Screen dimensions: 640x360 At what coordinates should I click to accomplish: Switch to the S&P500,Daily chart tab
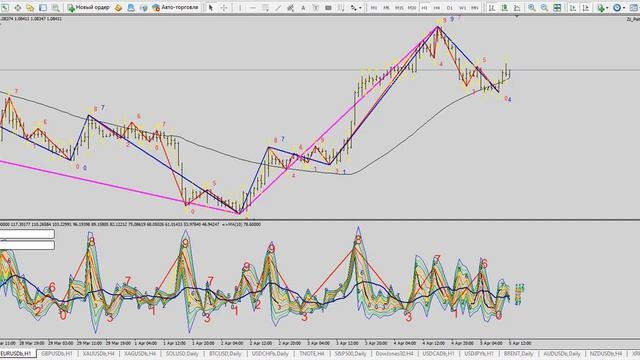(x=350, y=353)
